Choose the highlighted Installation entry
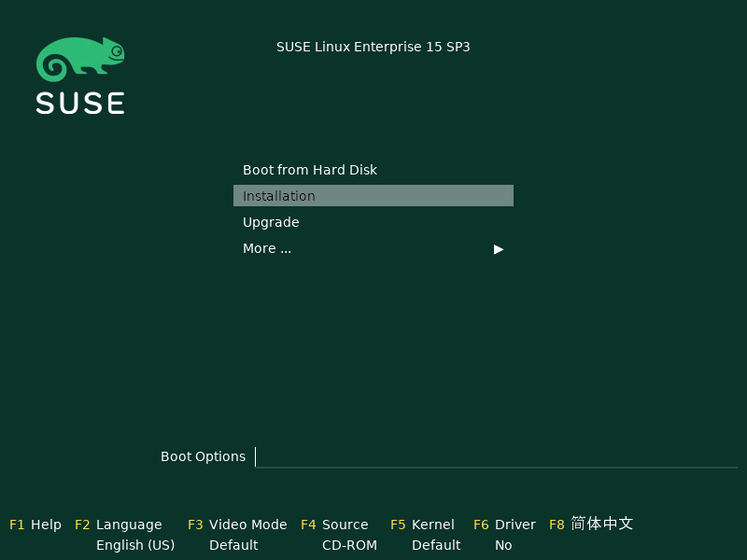Viewport: 747px width, 560px height. click(x=373, y=196)
